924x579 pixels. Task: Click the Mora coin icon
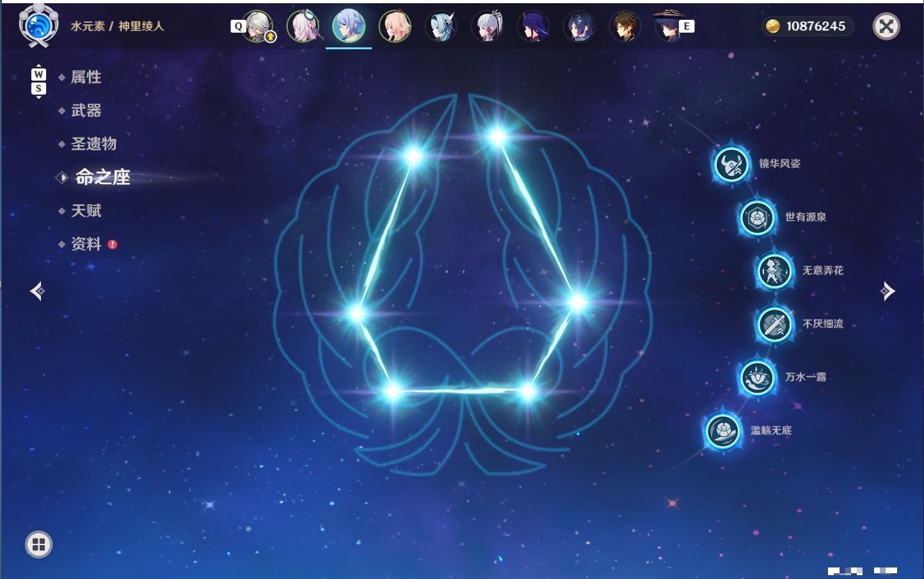(773, 26)
